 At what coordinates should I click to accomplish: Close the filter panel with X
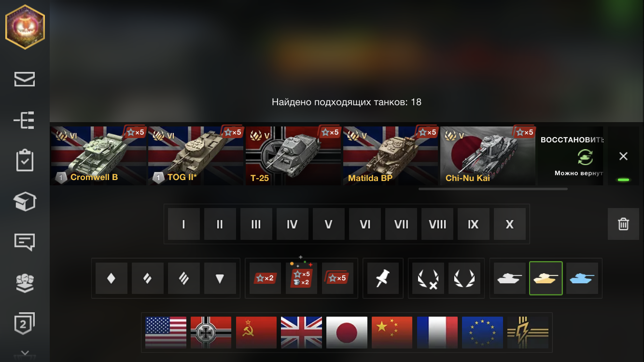point(623,156)
